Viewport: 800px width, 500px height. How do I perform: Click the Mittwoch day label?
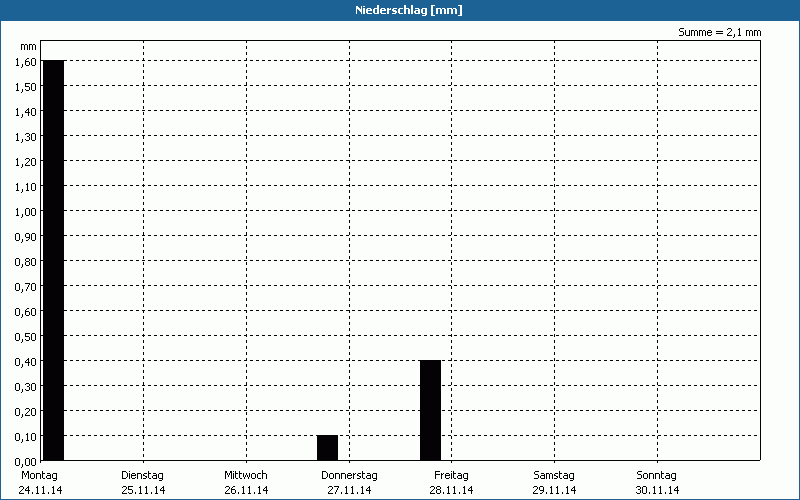[x=246, y=475]
